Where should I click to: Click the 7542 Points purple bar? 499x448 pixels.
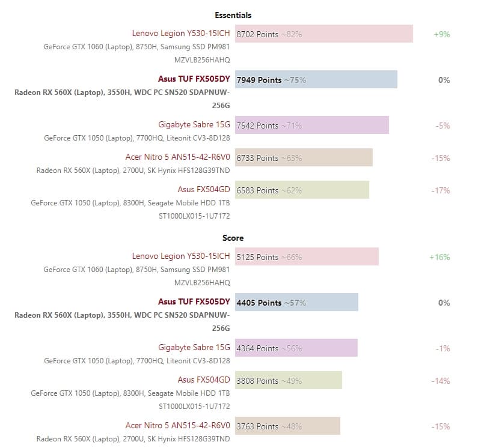[x=311, y=126]
